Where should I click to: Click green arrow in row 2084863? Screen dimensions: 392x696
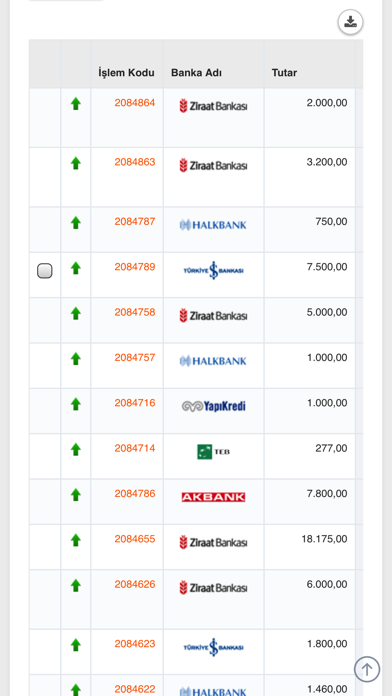click(76, 163)
